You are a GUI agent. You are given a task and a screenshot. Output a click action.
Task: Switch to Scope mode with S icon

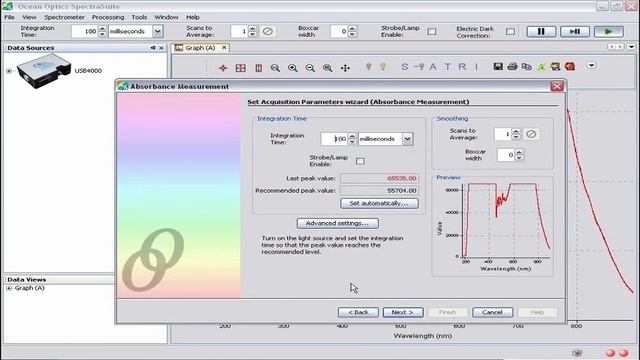(x=404, y=67)
